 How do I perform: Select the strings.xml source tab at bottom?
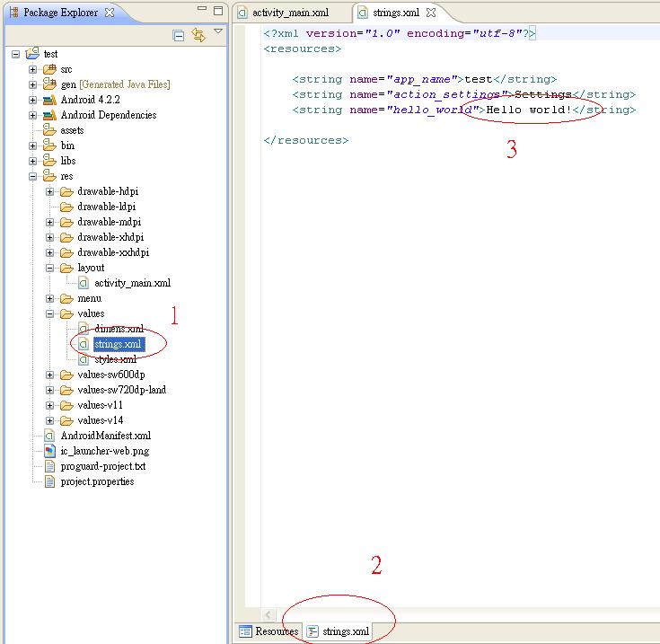point(338,631)
